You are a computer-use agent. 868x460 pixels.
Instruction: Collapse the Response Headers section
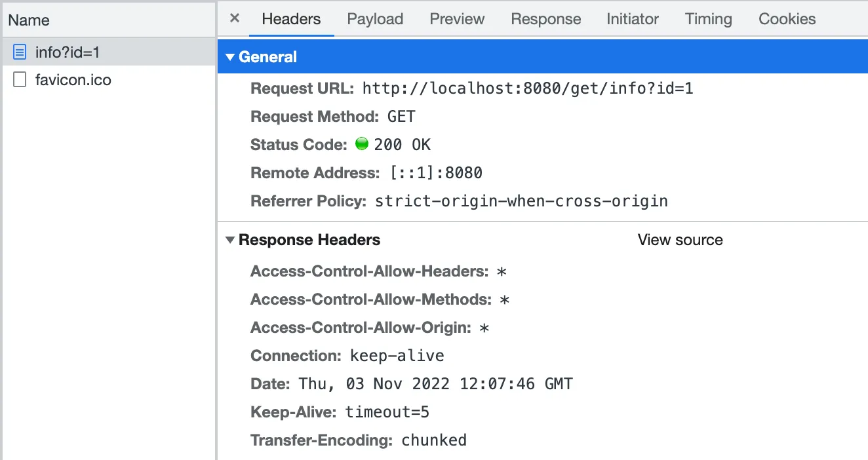(x=230, y=240)
